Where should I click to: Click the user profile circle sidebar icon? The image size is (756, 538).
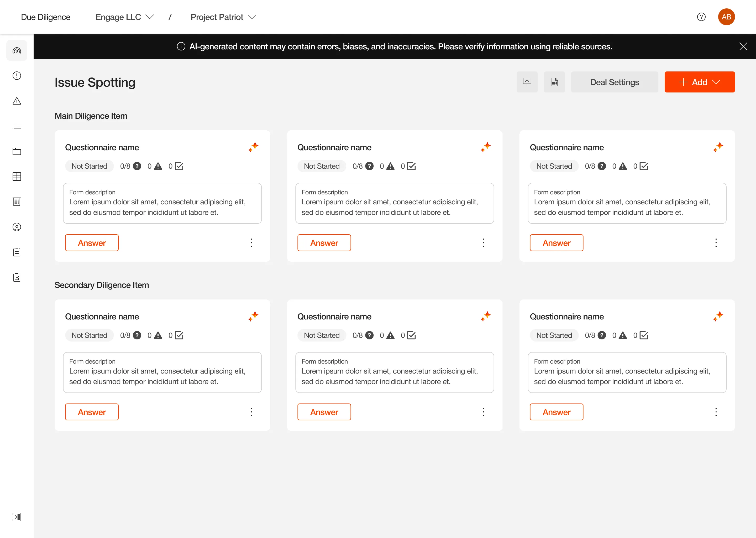click(17, 227)
